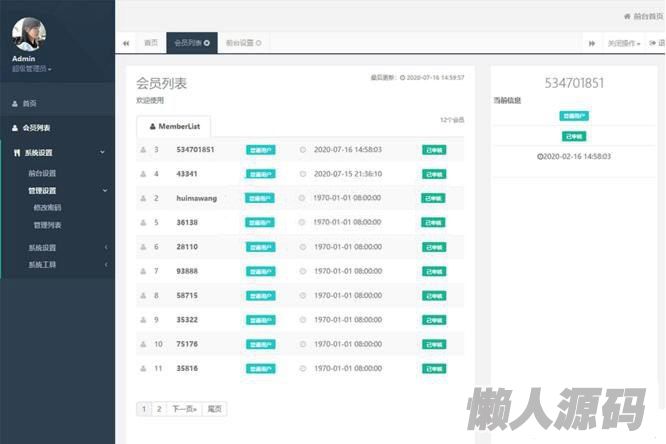Image resolution: width=666 pixels, height=444 pixels.
Task: Click the 前台首页 home link
Action: (x=643, y=17)
